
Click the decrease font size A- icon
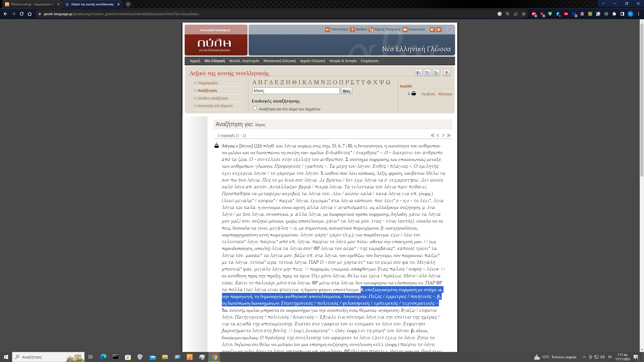(439, 30)
